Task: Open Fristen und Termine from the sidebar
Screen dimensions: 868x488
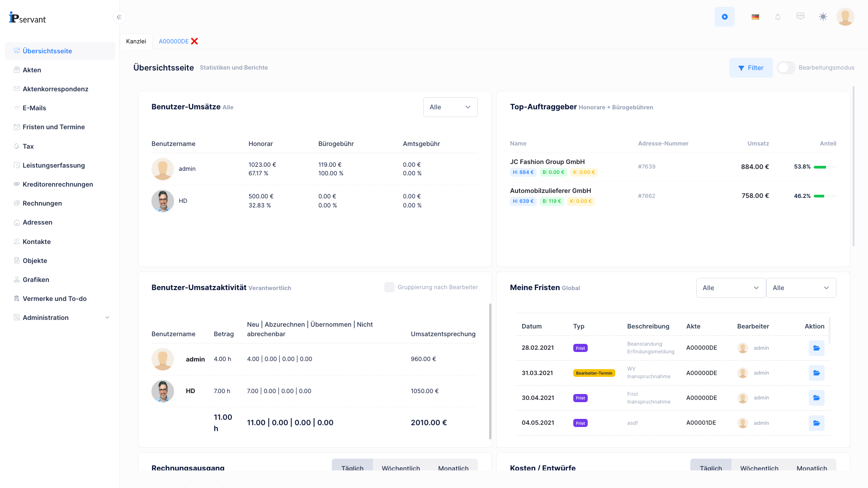Action: 54,127
